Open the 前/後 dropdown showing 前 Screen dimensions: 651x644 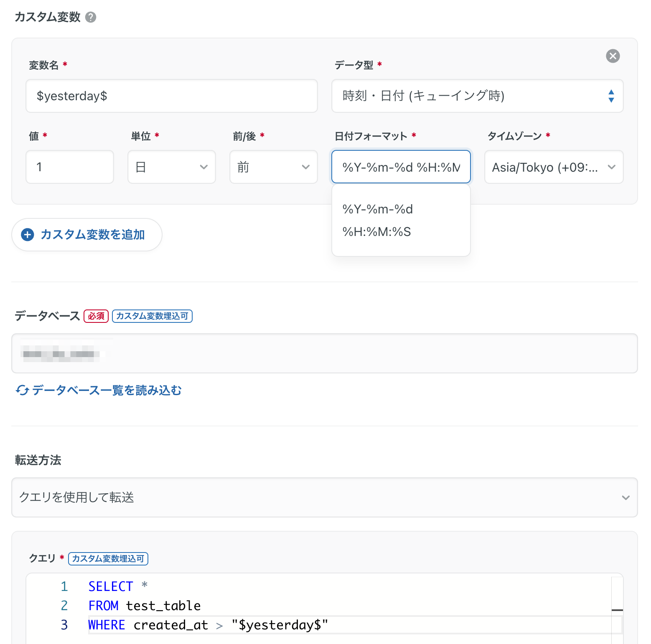tap(274, 167)
